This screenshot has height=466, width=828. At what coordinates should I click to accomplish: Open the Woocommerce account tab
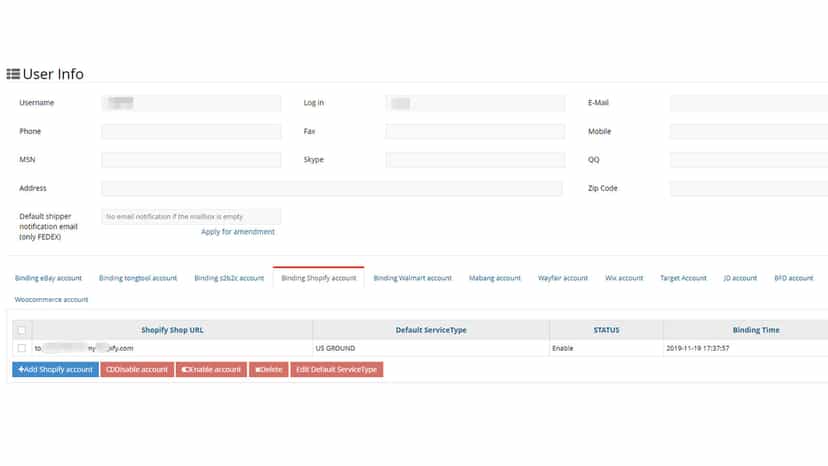coord(51,300)
